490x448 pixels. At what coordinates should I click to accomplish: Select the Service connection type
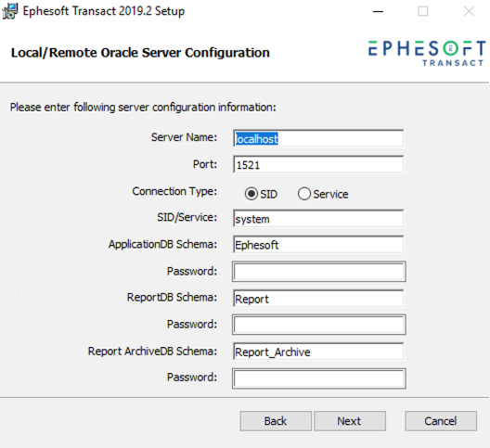point(304,194)
